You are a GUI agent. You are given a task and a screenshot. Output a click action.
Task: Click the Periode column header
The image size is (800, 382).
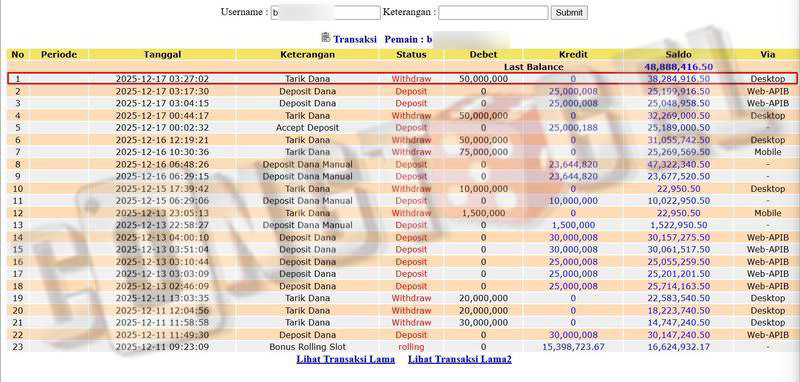59,55
